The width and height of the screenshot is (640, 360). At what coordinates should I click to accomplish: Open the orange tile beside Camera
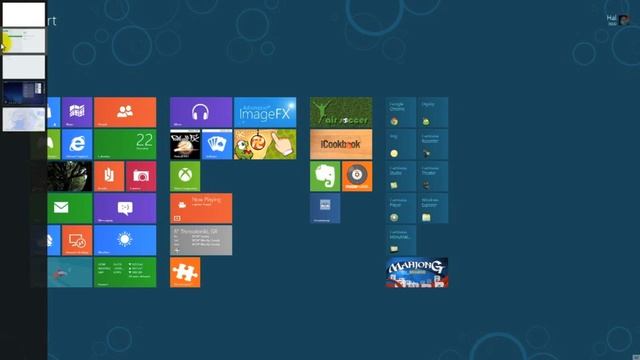point(109,176)
